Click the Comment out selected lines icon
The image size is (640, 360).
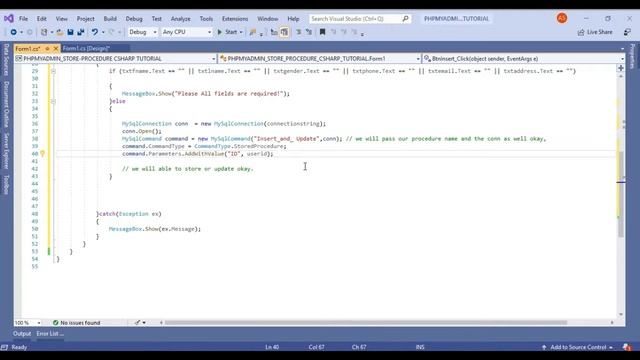pyautogui.click(x=298, y=32)
